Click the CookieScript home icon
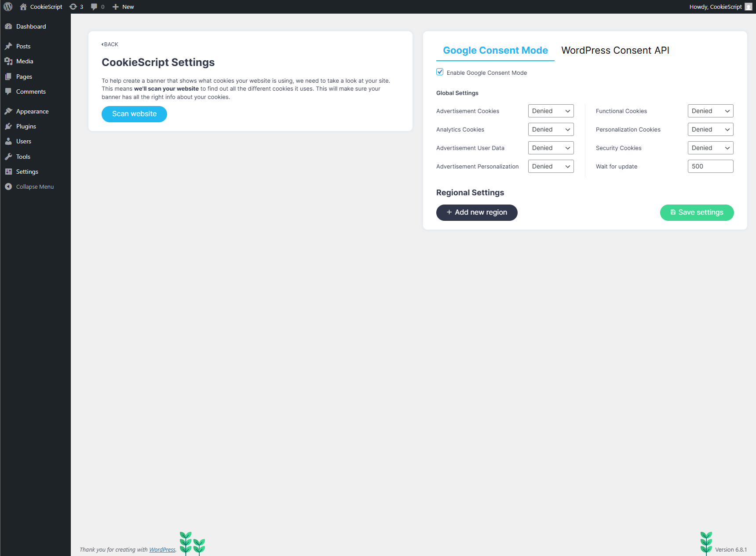 tap(23, 7)
